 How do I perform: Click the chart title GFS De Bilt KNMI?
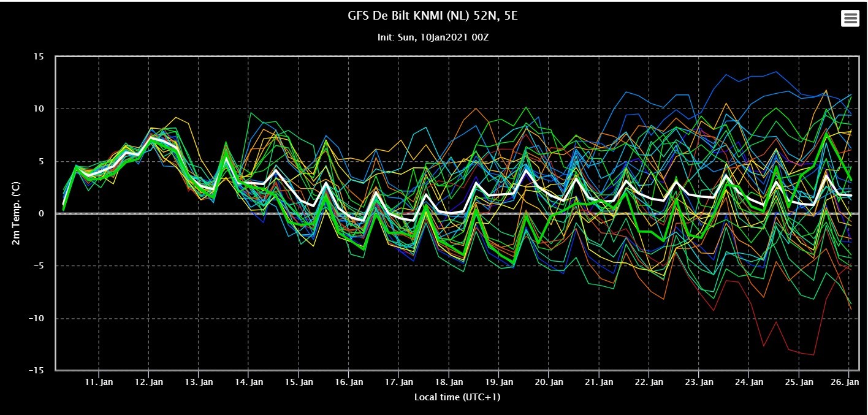coord(433,16)
